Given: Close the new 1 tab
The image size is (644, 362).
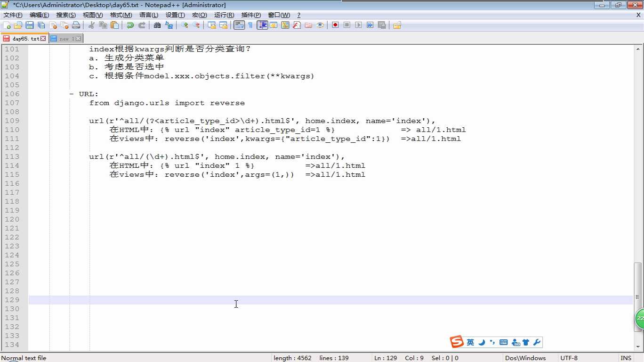Looking at the screenshot, I should point(78,39).
